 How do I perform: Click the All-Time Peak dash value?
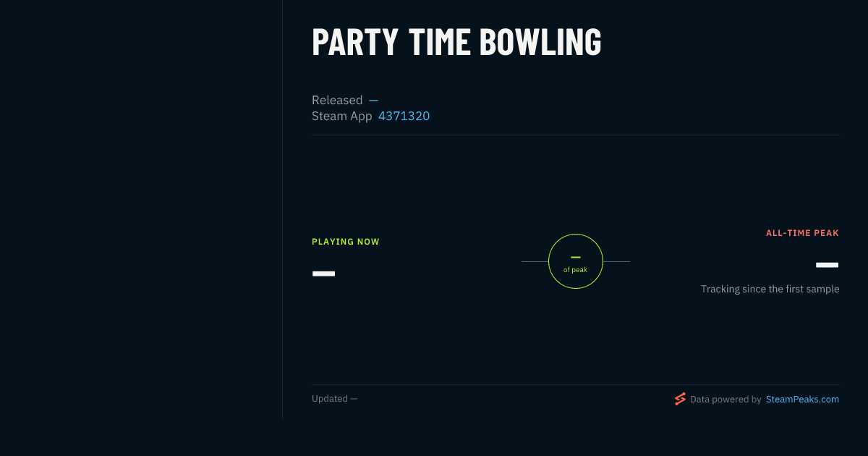(827, 265)
